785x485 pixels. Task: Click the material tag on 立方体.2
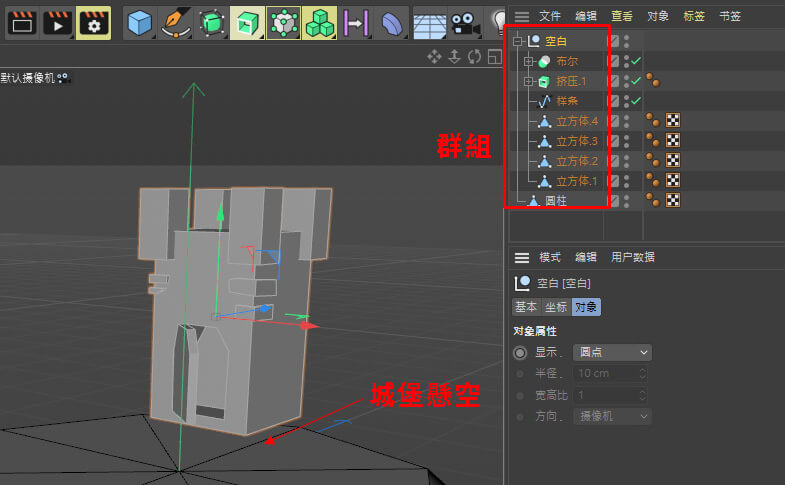[x=673, y=160]
